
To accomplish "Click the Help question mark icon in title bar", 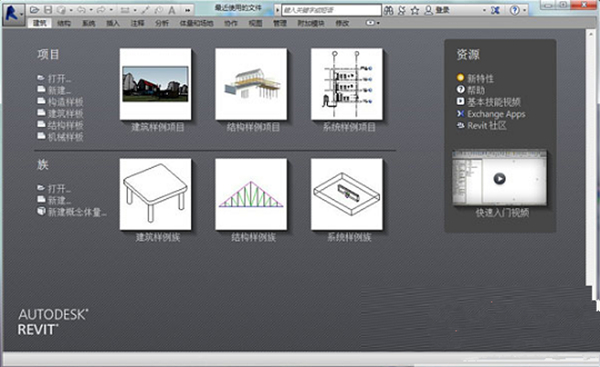I will pos(515,10).
